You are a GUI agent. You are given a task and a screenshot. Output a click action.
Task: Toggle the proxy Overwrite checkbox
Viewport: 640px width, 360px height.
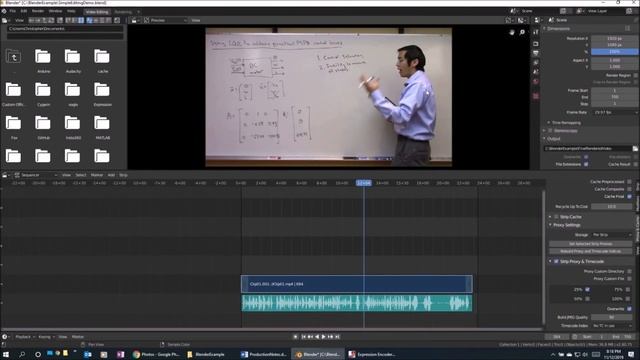(629, 309)
